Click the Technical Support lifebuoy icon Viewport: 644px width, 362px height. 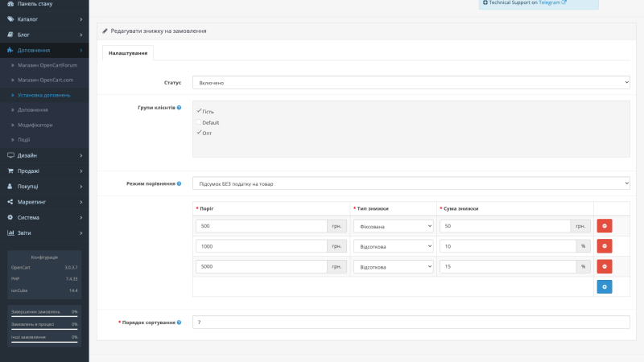485,2
